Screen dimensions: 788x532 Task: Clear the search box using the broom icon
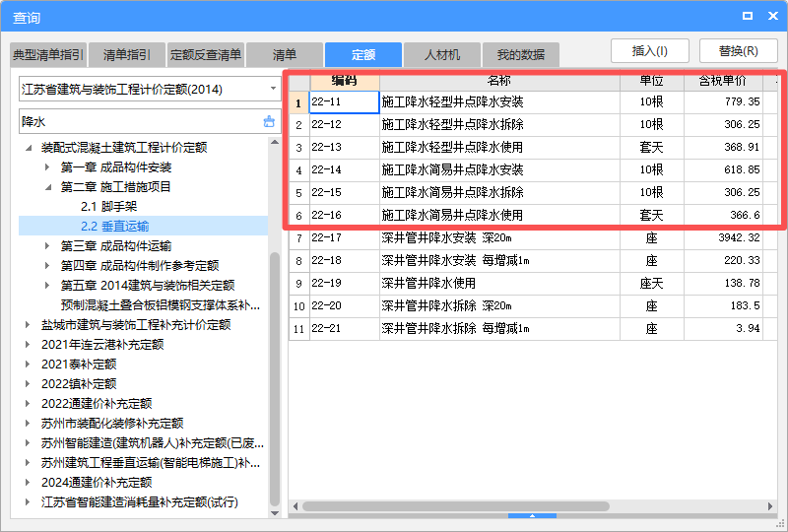[269, 121]
